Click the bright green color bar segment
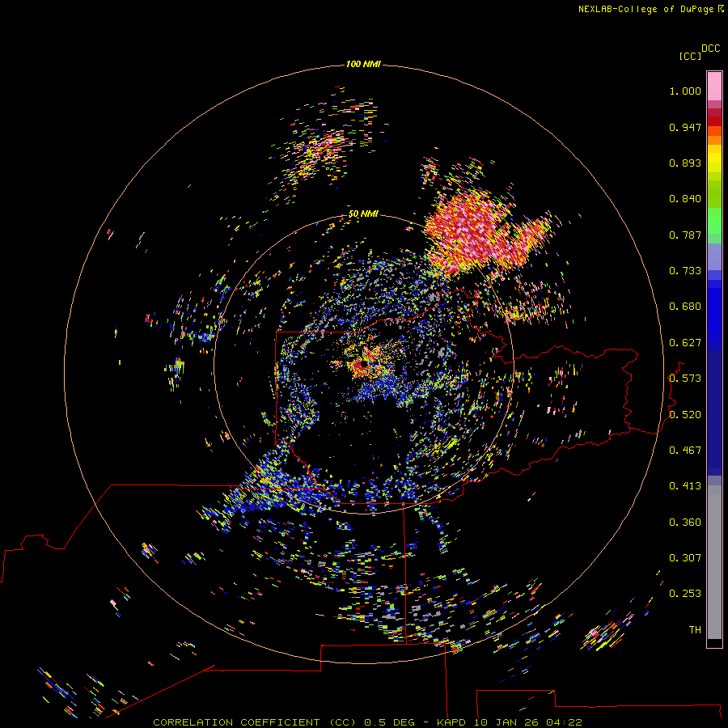The width and height of the screenshot is (728, 728). [x=714, y=221]
